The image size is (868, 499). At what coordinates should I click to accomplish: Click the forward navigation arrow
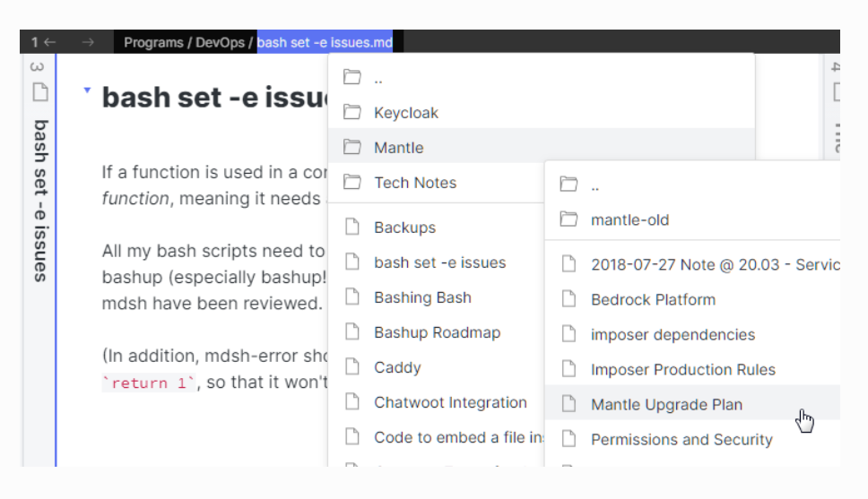point(88,42)
